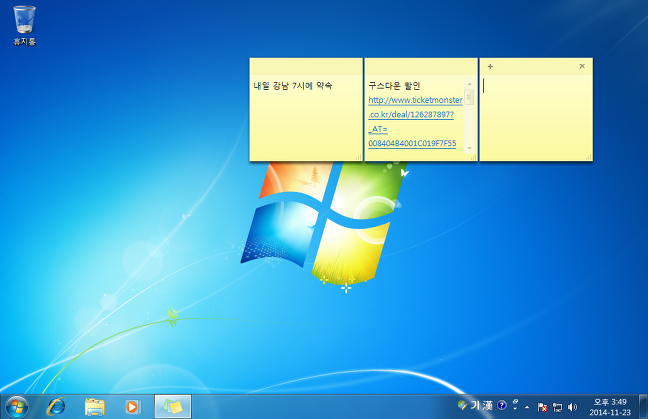Image resolution: width=648 pixels, height=419 pixels.
Task: Click the IME language bar globe icon
Action: click(462, 405)
